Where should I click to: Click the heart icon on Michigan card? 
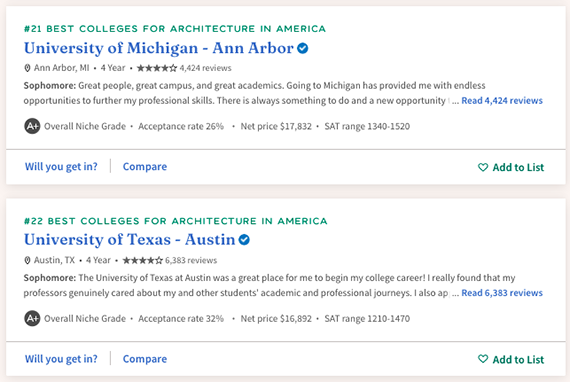pyautogui.click(x=483, y=167)
